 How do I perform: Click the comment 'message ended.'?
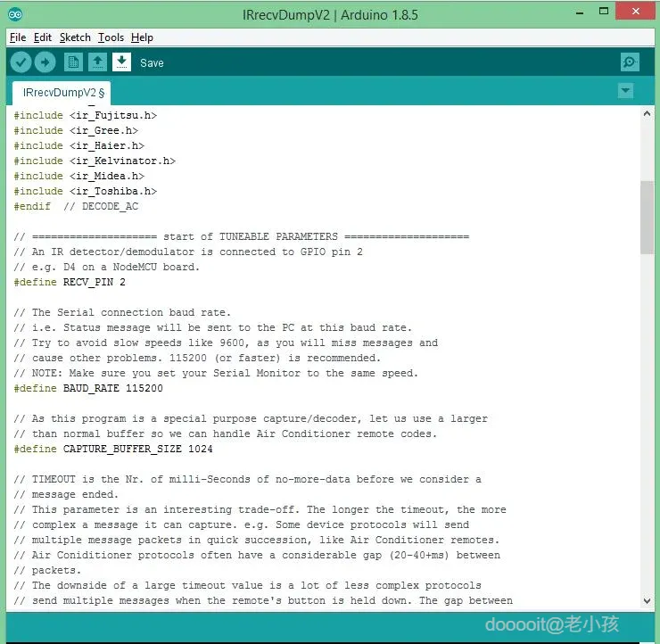point(66,494)
